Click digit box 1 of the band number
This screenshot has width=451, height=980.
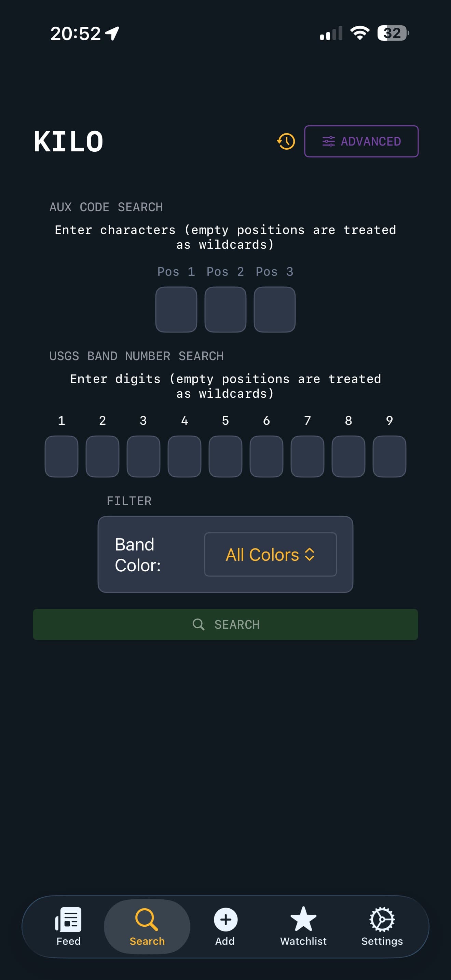point(61,456)
